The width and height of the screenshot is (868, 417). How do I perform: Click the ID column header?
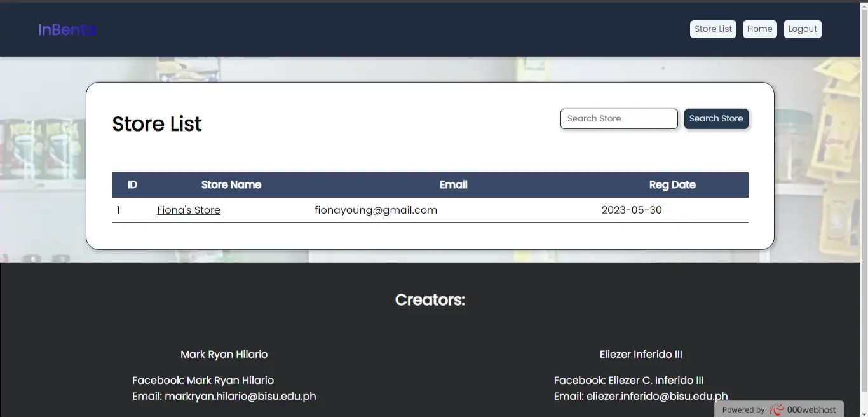132,185
